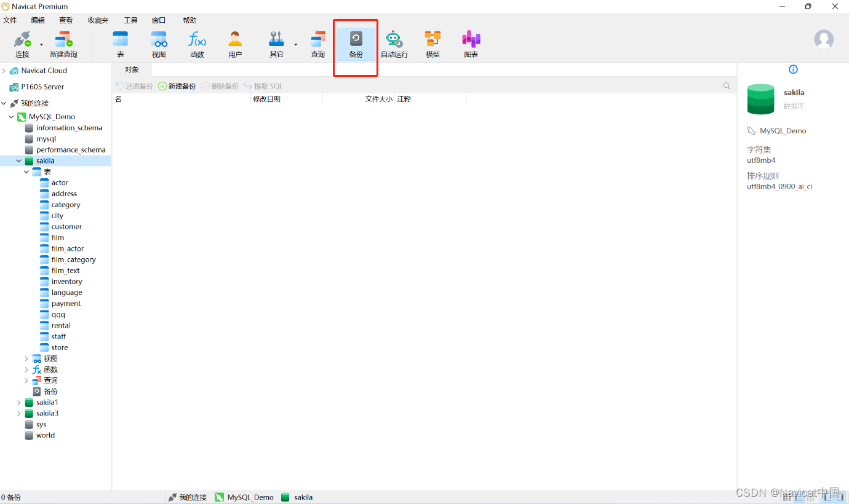Expand the Navicat Cloud node
This screenshot has width=849, height=504.
(x=4, y=71)
